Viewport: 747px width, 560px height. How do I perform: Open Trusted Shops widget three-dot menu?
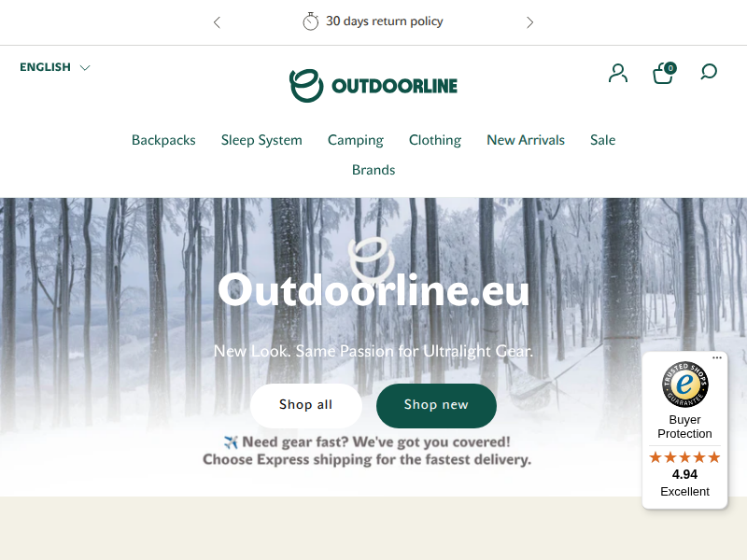click(717, 357)
